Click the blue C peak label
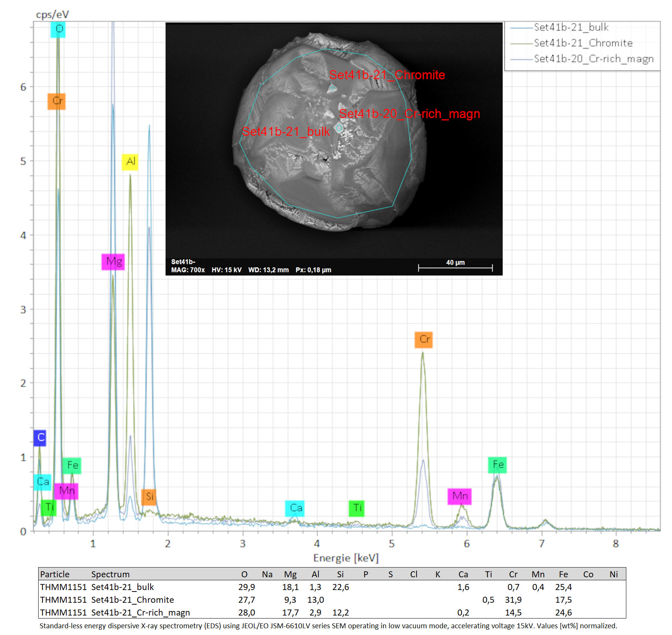The height and width of the screenshot is (635, 672). [40, 438]
